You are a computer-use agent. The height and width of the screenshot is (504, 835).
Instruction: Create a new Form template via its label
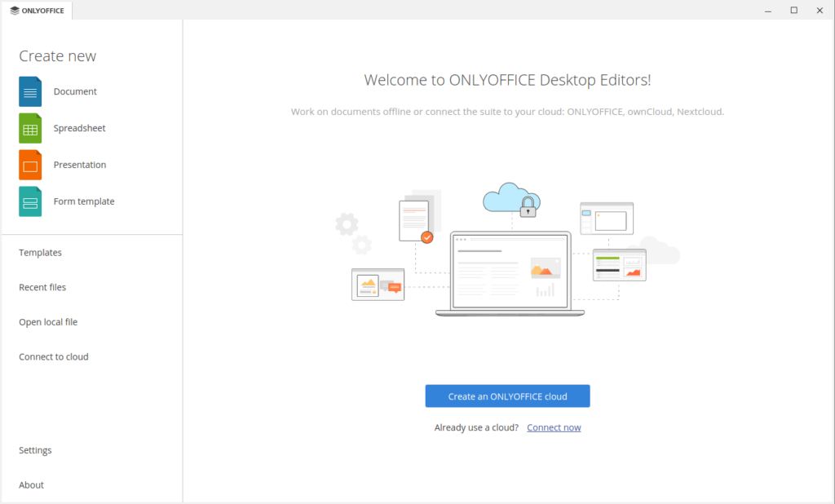(x=84, y=201)
